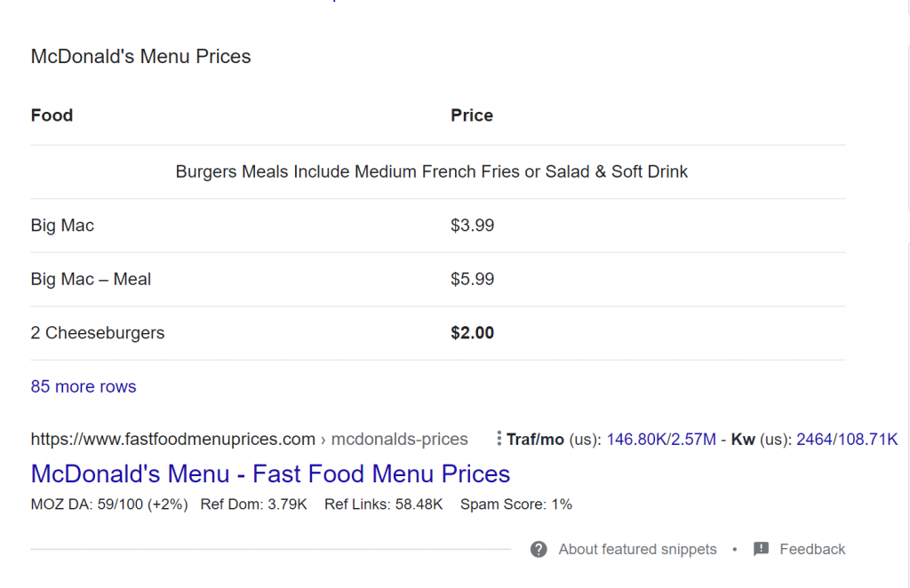The image size is (910, 588).
Task: Open About featured snippets
Action: point(637,549)
